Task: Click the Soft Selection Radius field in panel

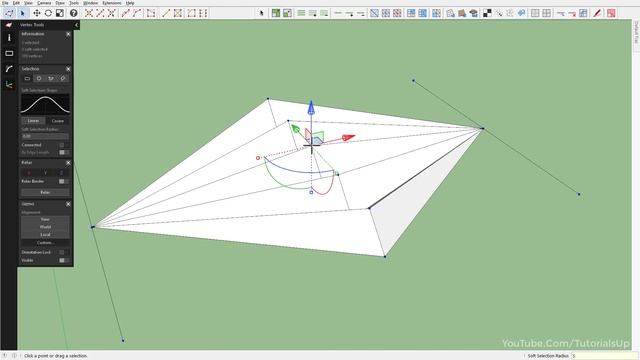Action: click(x=45, y=136)
